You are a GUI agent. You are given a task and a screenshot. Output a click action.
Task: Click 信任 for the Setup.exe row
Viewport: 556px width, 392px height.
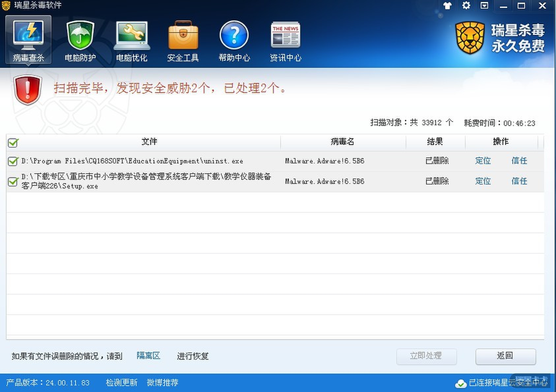tap(519, 181)
